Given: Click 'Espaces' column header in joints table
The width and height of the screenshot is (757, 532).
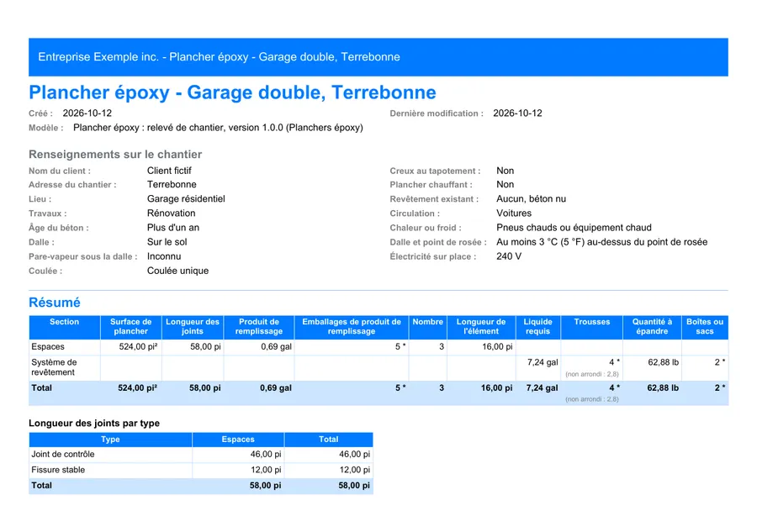Looking at the screenshot, I should pyautogui.click(x=238, y=440).
